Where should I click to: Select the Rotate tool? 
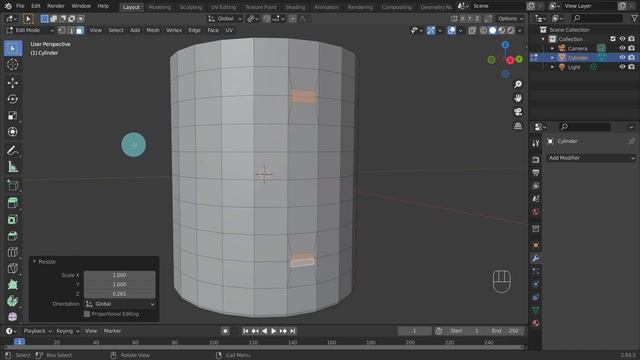pyautogui.click(x=13, y=99)
